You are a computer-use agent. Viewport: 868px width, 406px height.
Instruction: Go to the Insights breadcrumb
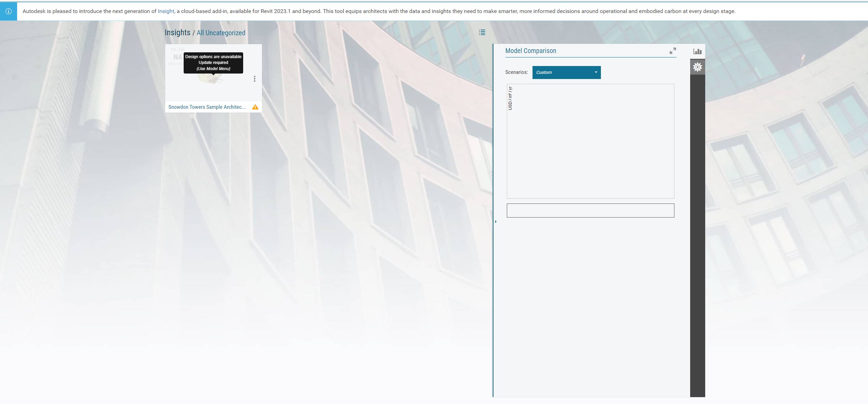pos(177,32)
